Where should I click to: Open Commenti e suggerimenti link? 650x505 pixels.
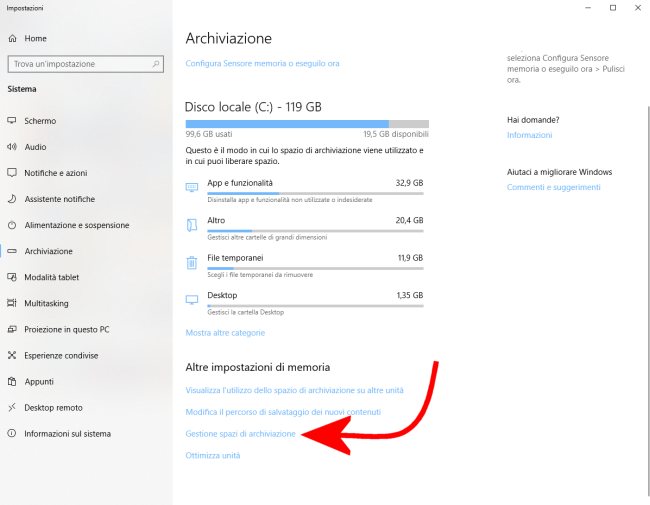553,187
